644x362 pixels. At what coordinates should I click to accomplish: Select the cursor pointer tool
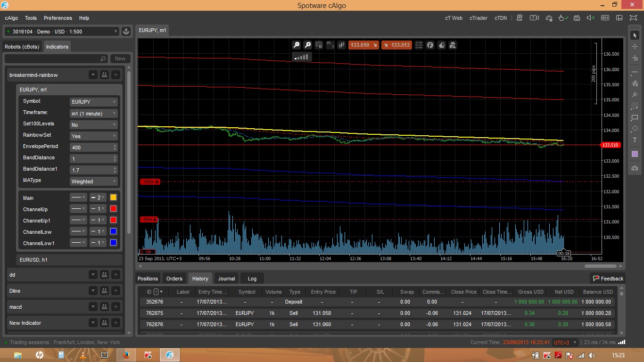635,35
